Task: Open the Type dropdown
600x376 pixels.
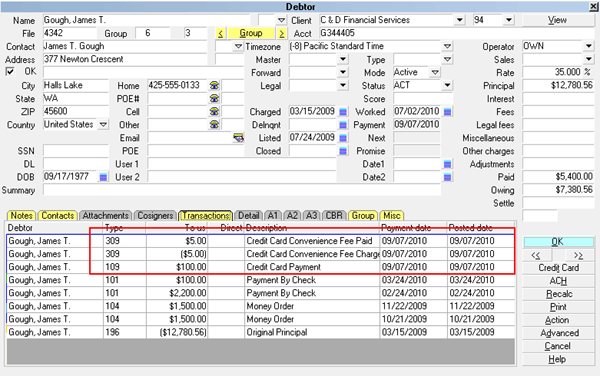Action: [x=447, y=59]
